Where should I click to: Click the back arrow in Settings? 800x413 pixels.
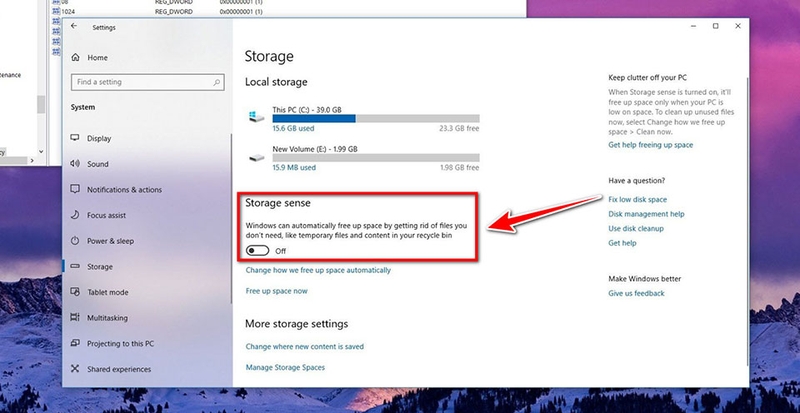coord(74,26)
